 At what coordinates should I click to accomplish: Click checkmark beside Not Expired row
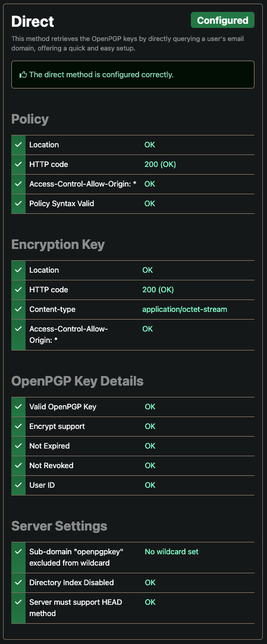pos(18,446)
